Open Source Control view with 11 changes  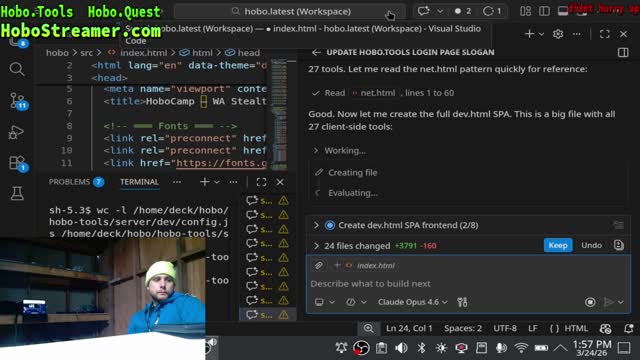(17, 100)
